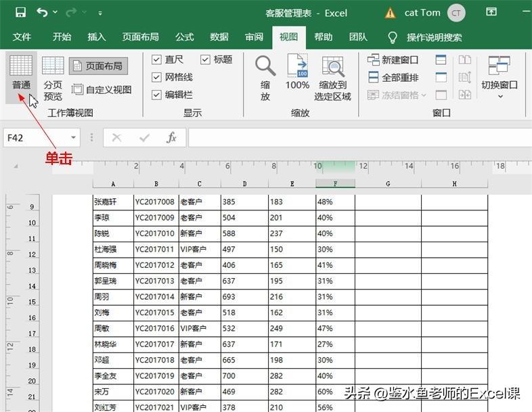Open 自定义视图 custom views
This screenshot has width=532, height=412.
pyautogui.click(x=102, y=89)
